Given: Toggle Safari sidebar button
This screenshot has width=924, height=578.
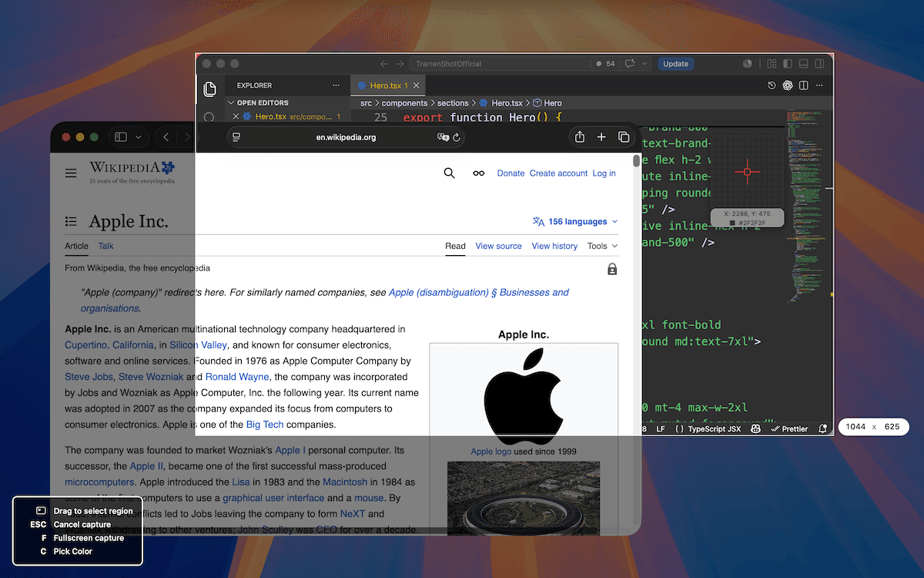Looking at the screenshot, I should pos(121,137).
